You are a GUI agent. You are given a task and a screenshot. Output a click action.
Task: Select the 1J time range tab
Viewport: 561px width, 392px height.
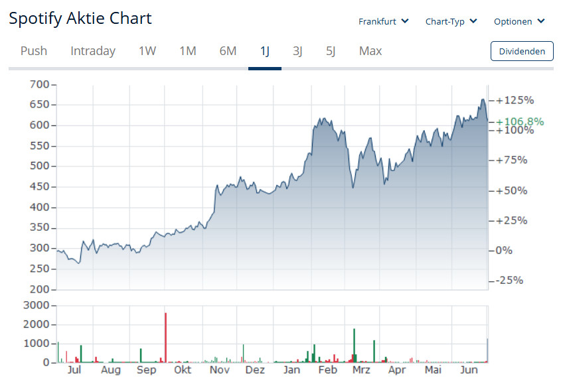pos(265,51)
